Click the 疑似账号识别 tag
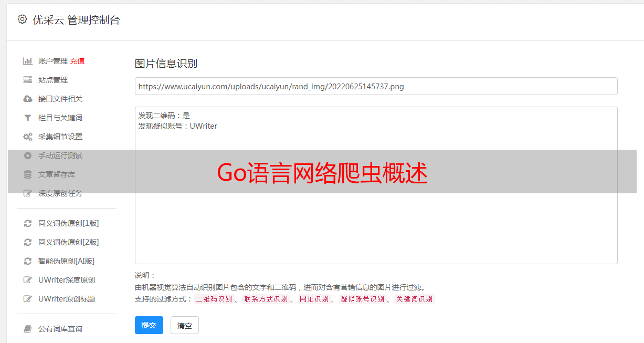This screenshot has height=343, width=644. coord(362,299)
